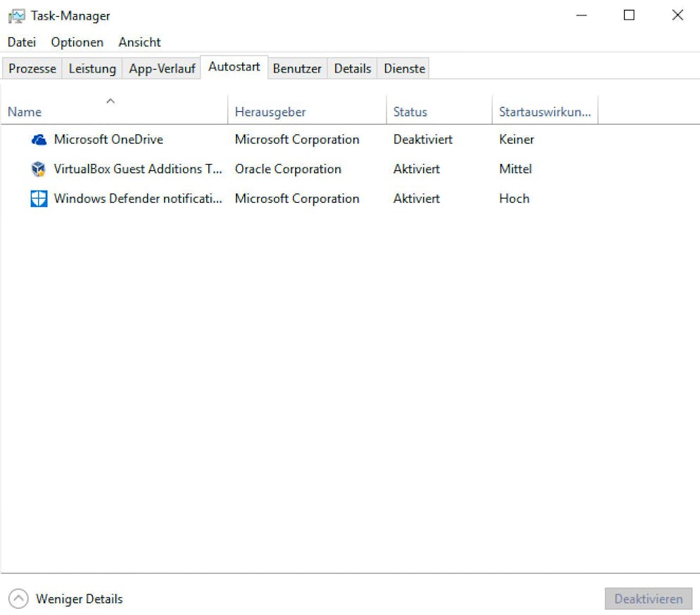700x615 pixels.
Task: Switch to the Benutzer tab
Action: point(297,69)
